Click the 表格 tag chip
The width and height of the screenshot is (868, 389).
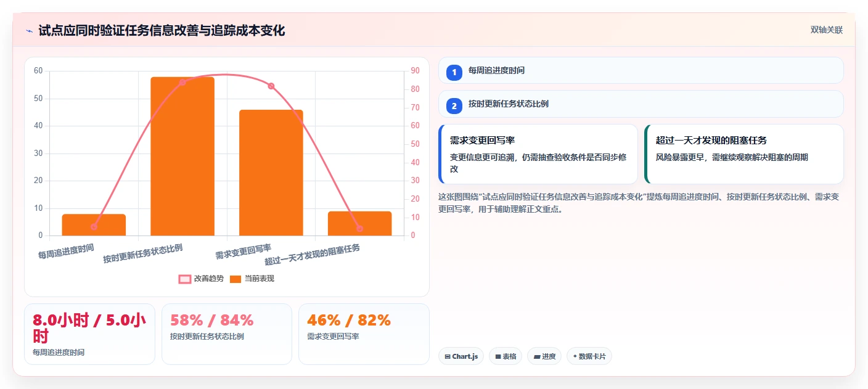click(x=506, y=356)
